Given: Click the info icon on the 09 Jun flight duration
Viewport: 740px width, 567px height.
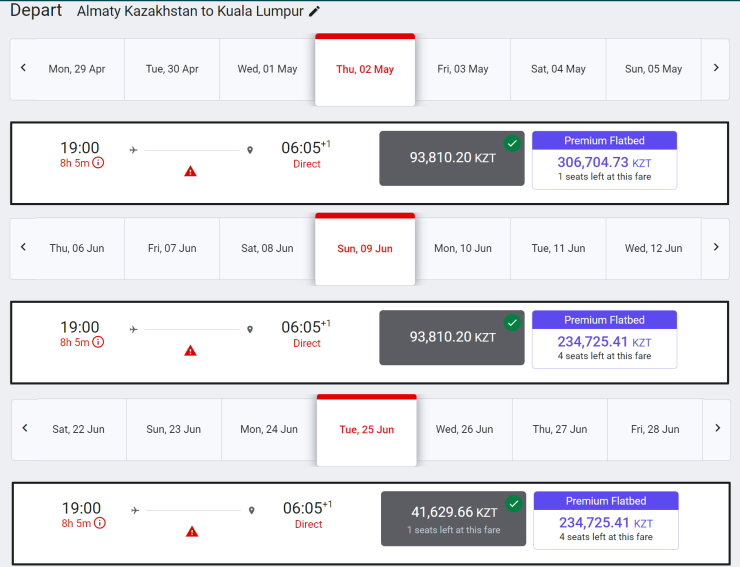Looking at the screenshot, I should pyautogui.click(x=99, y=342).
